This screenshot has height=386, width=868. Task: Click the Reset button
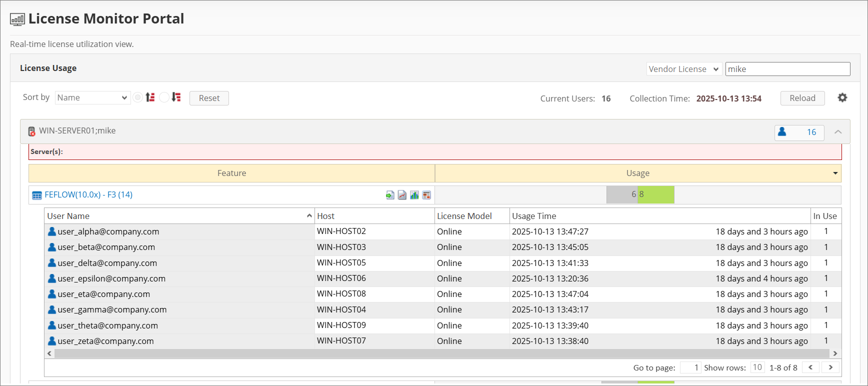pyautogui.click(x=209, y=98)
